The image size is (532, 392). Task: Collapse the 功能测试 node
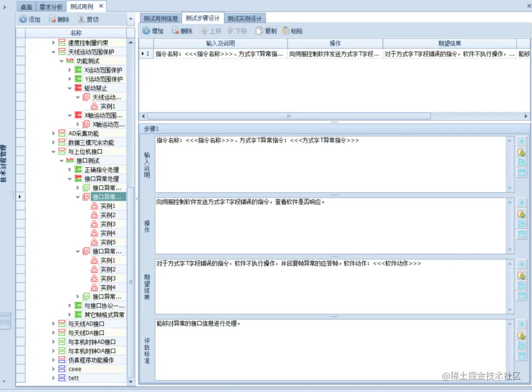tap(62, 61)
